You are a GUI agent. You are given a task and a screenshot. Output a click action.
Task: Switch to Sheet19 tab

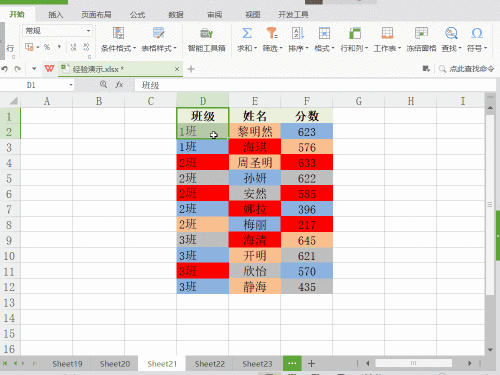click(67, 364)
